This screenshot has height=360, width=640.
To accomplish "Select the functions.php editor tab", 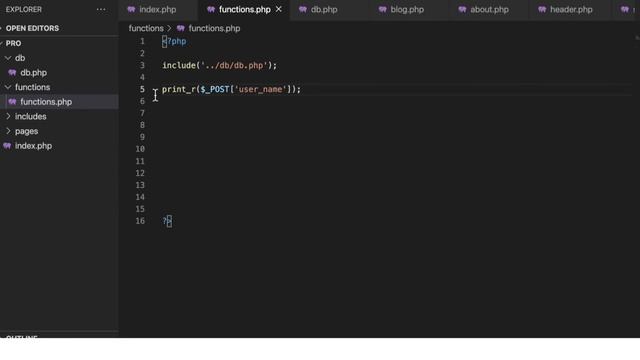I will [x=244, y=9].
